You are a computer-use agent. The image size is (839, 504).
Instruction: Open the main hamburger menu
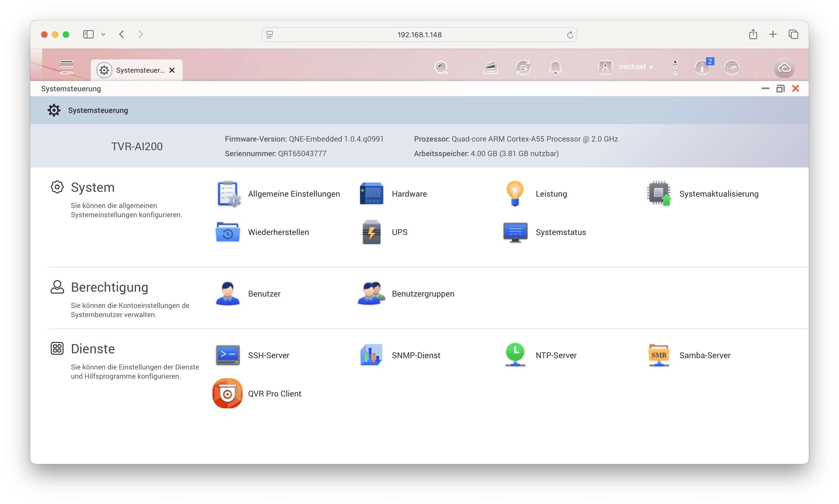coord(66,67)
